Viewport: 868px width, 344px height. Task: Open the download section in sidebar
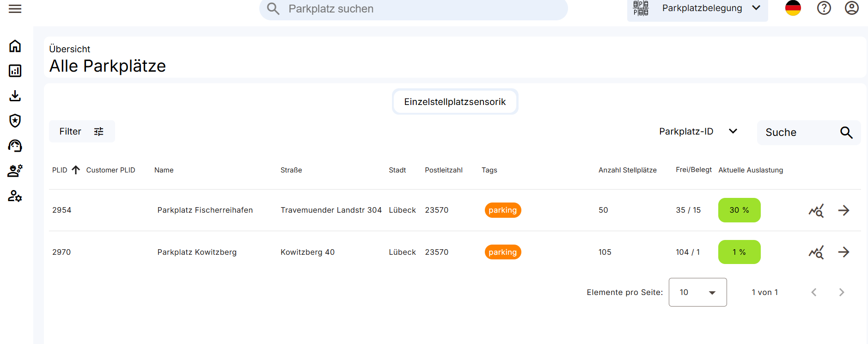pos(15,96)
